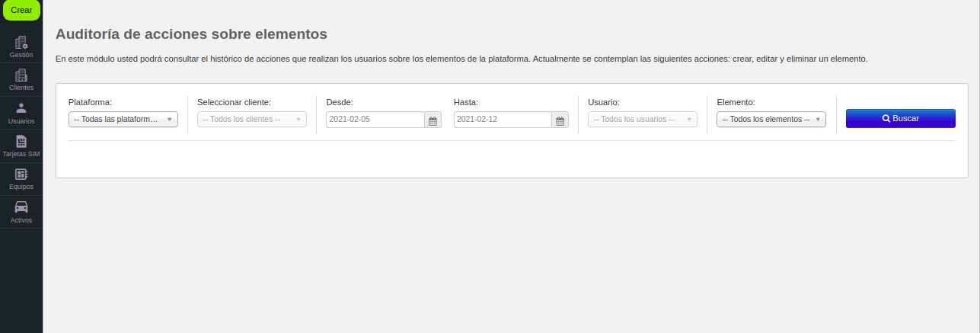
Task: Expand the Usuario dropdown
Action: [643, 120]
